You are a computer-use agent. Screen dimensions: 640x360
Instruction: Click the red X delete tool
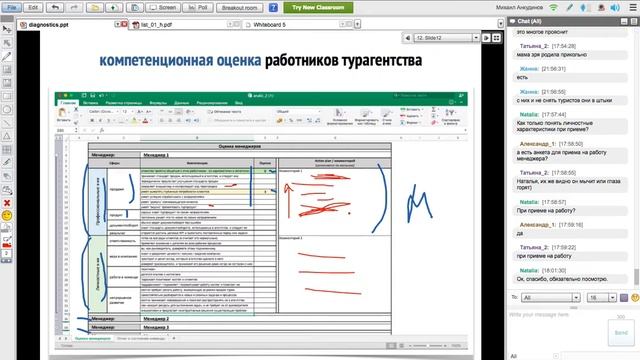coord(7,203)
